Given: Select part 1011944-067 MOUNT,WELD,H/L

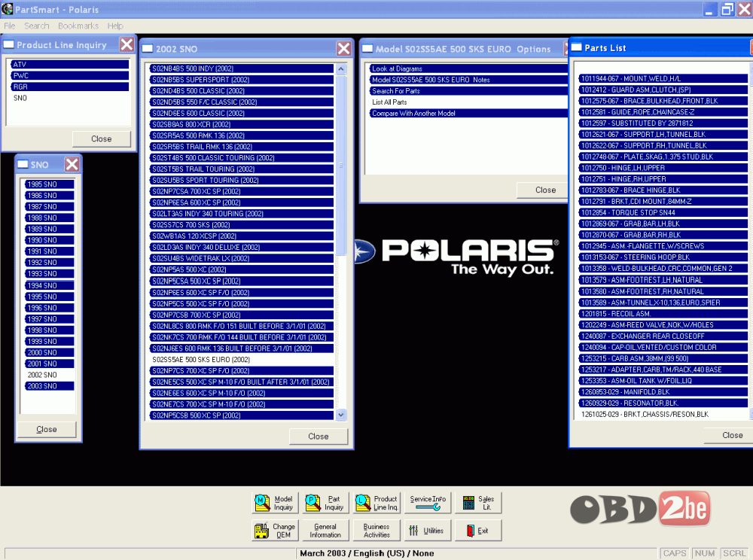Looking at the screenshot, I should click(663, 79).
